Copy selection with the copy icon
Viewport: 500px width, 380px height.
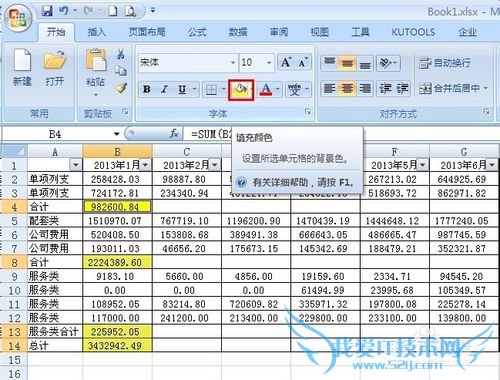tap(121, 71)
